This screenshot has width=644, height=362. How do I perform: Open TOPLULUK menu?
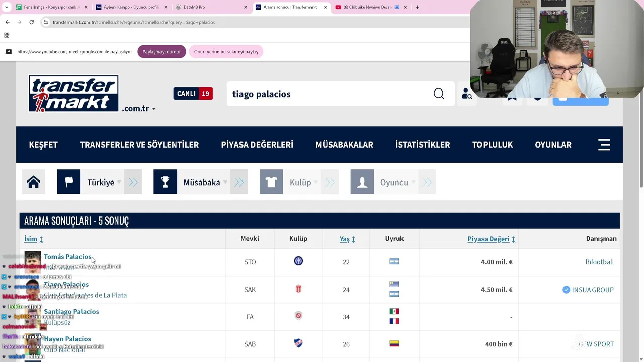coord(493,145)
